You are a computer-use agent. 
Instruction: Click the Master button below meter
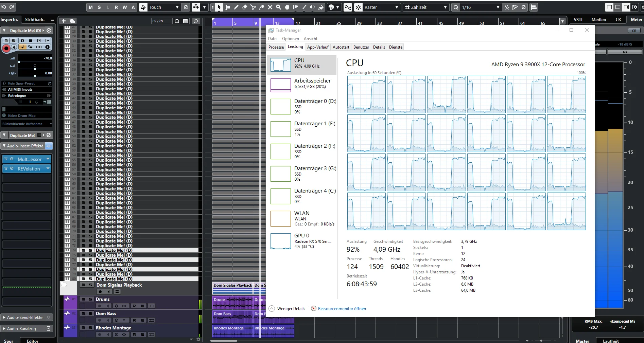pos(582,341)
